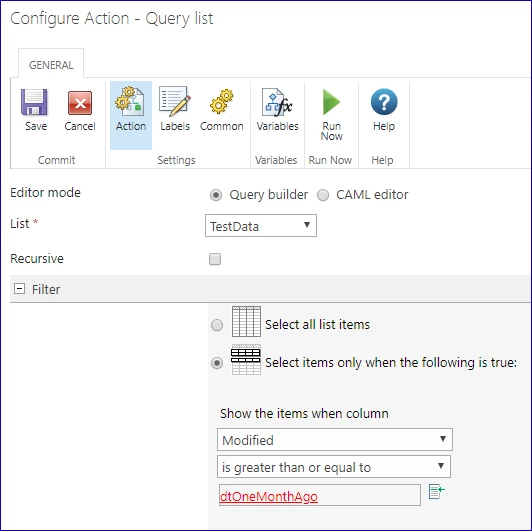The height and width of the screenshot is (531, 532).
Task: Click the Save floppy disk icon
Action: 34,102
